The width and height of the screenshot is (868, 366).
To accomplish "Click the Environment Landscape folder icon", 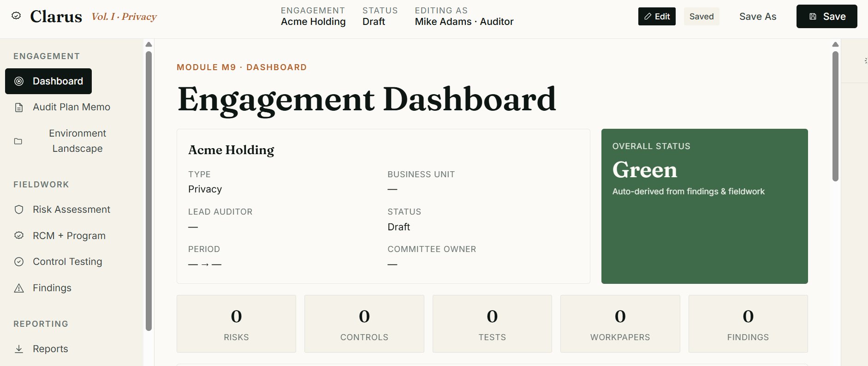I will click(18, 141).
